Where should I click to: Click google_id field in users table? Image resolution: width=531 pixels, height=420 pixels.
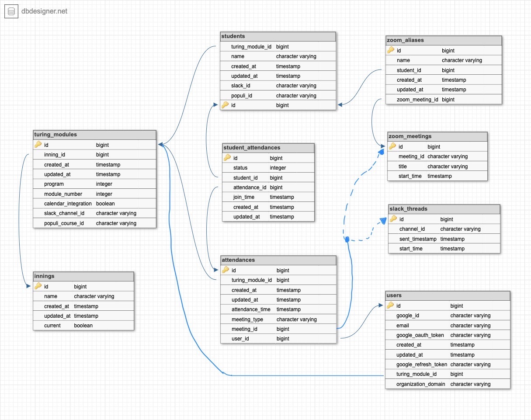(x=448, y=315)
